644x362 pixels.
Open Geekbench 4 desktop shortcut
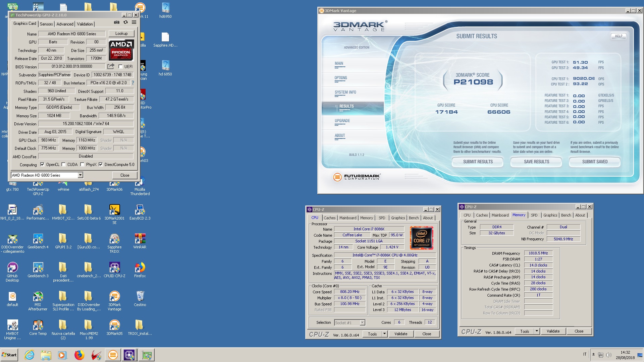38,241
